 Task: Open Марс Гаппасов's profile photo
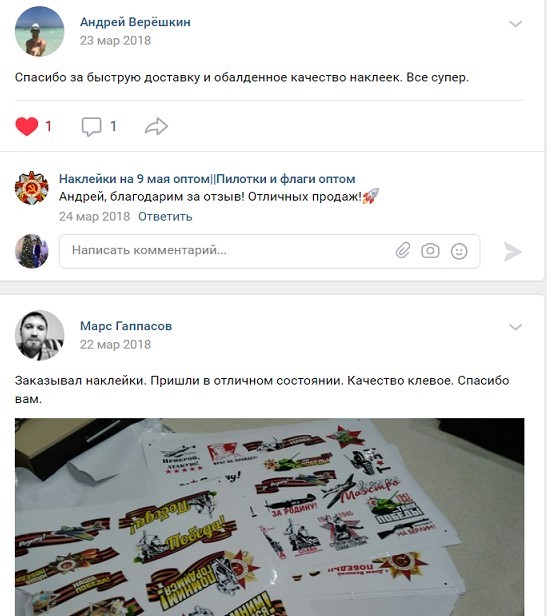pos(39,336)
